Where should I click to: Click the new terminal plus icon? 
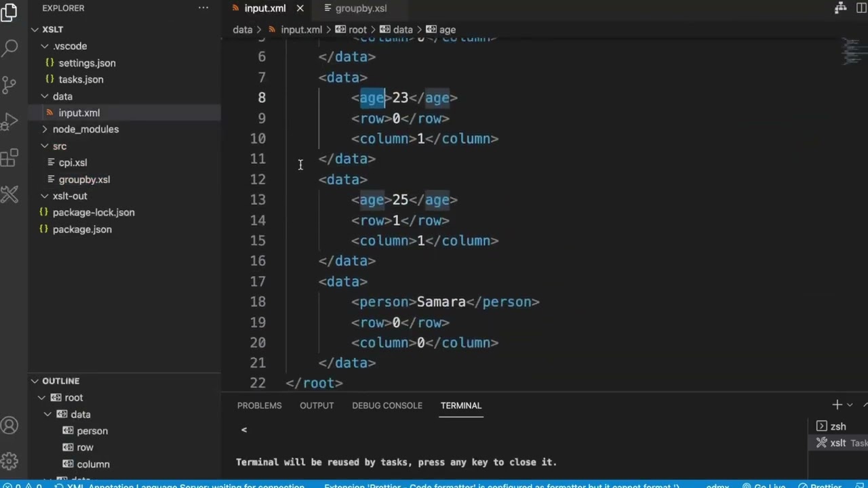(837, 405)
